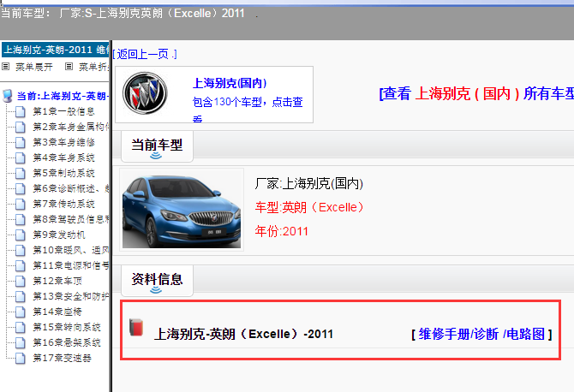Open chapter 第6章诊断概述
The width and height of the screenshot is (574, 392).
coord(70,188)
